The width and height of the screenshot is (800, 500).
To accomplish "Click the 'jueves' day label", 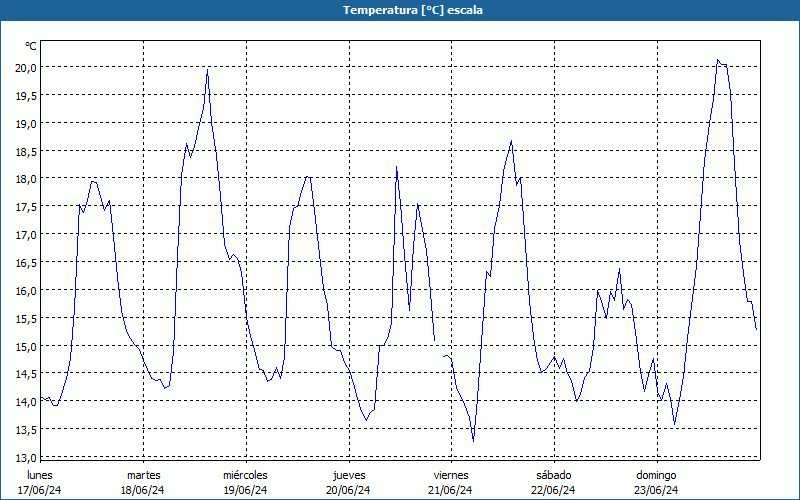I will 349,475.
